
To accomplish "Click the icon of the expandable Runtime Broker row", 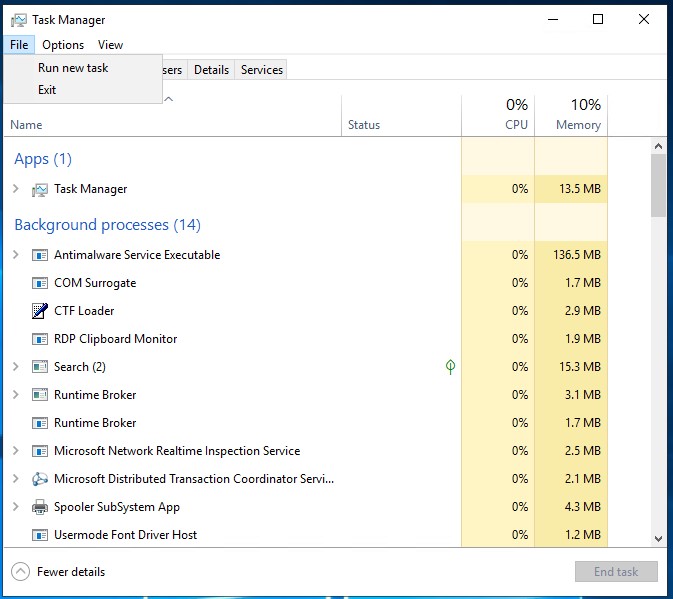I will (40, 395).
